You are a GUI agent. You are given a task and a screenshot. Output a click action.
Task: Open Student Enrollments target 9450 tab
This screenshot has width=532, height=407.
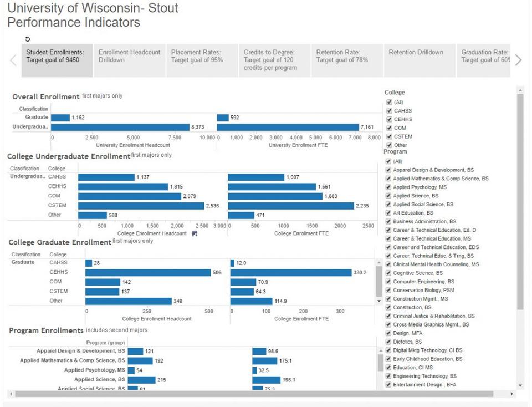point(57,60)
